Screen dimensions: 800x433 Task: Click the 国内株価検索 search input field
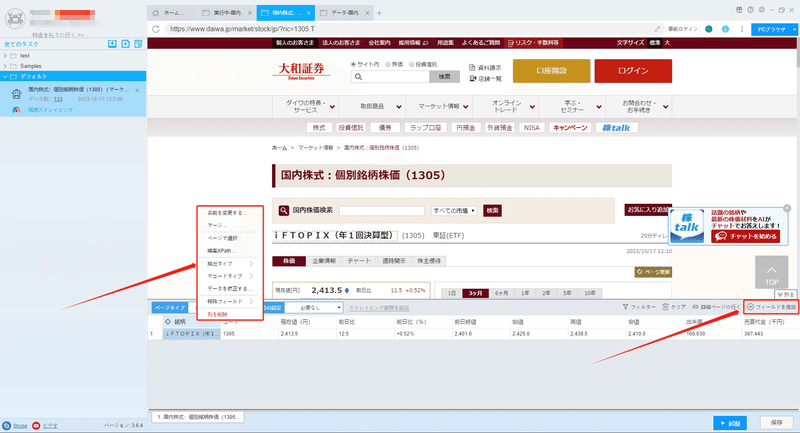tap(382, 211)
